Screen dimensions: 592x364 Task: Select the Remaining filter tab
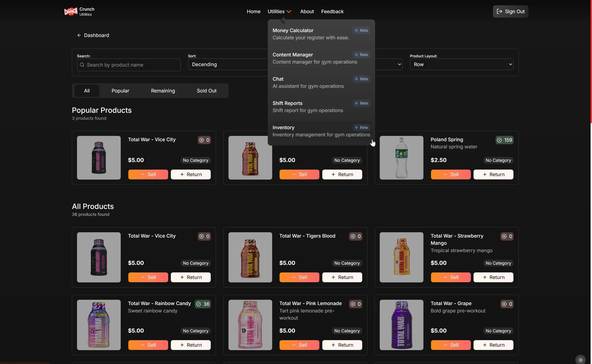tap(163, 91)
